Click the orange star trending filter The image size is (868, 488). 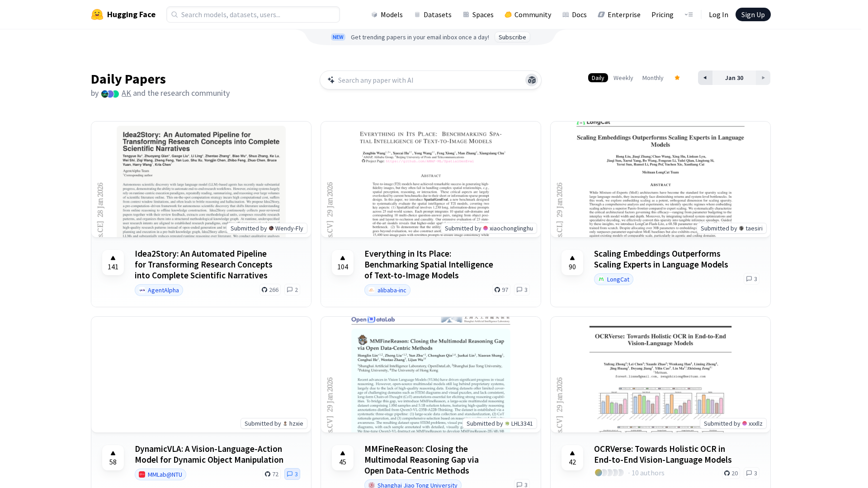tap(677, 78)
